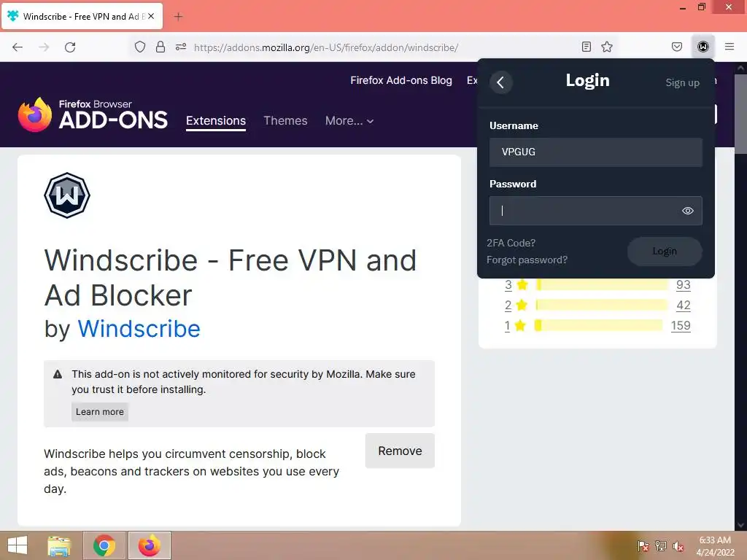Go back in the Windscribe login popup
The height and width of the screenshot is (560, 747).
coord(500,82)
